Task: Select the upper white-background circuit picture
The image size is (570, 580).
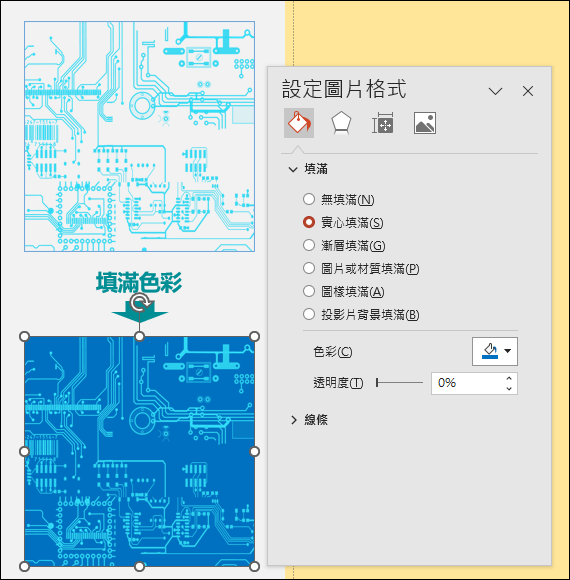Action: click(139, 136)
